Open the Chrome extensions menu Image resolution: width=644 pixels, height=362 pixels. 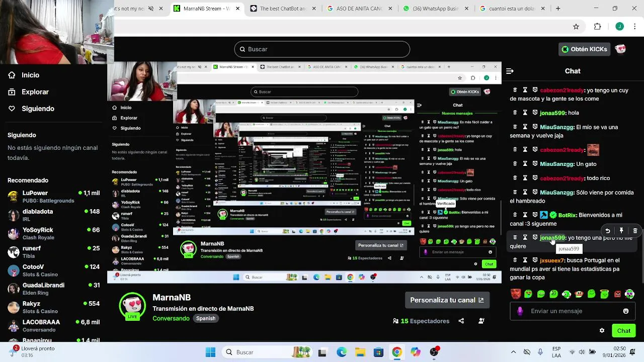pyautogui.click(x=598, y=27)
